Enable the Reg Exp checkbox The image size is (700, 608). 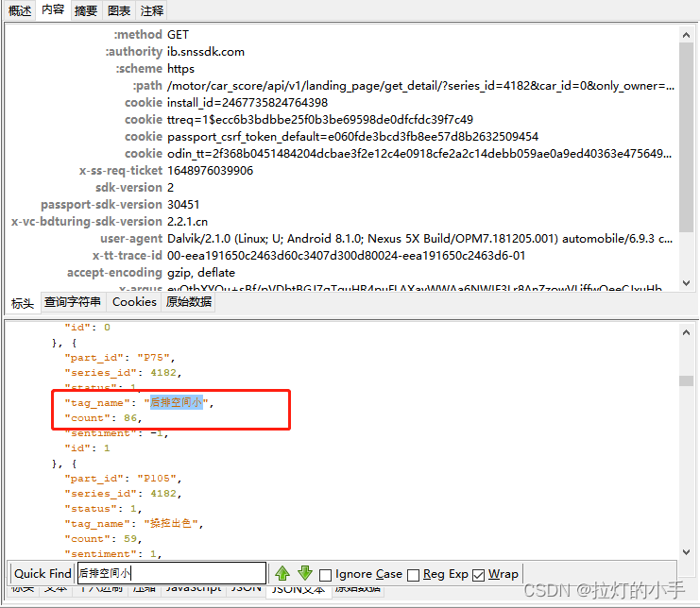coord(414,575)
